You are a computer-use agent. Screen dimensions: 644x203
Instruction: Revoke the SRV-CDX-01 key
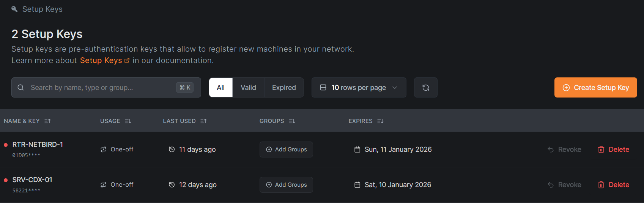[564, 185]
